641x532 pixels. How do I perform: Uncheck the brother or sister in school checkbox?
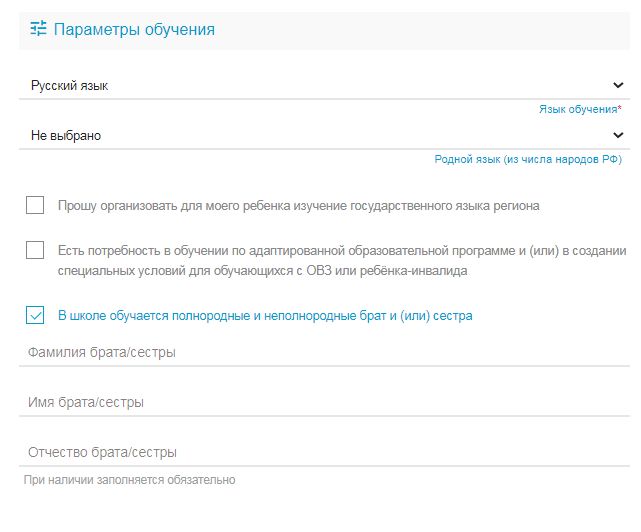click(x=35, y=315)
